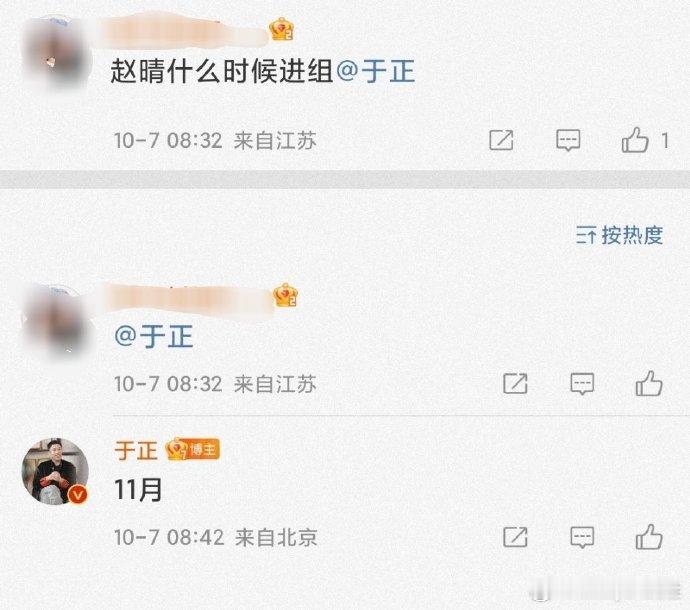Select the 11月 reply text
This screenshot has width=690, height=610.
(x=138, y=490)
